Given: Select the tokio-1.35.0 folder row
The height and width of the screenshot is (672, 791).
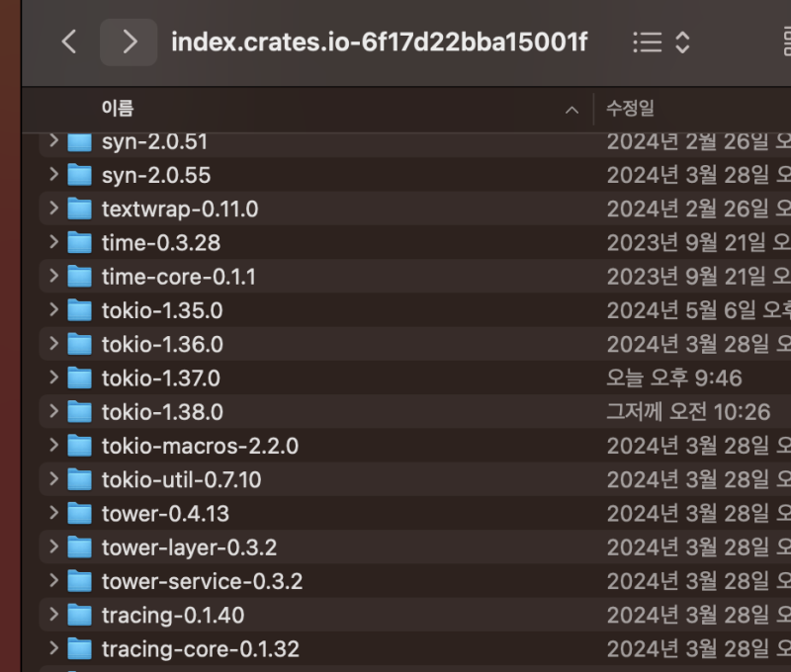Looking at the screenshot, I should [161, 311].
